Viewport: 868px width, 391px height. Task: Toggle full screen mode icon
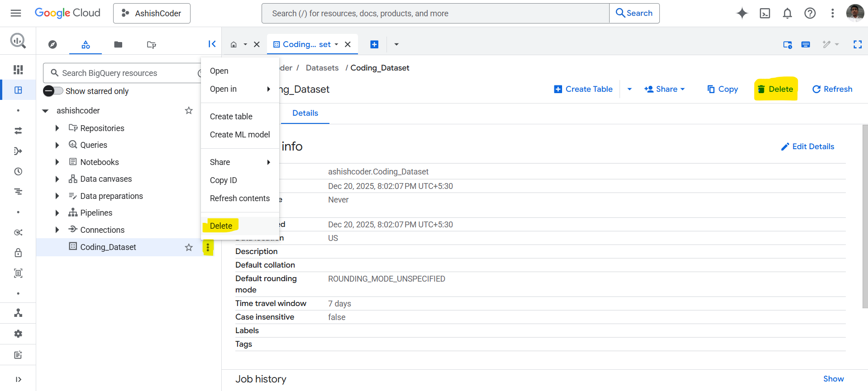point(858,44)
